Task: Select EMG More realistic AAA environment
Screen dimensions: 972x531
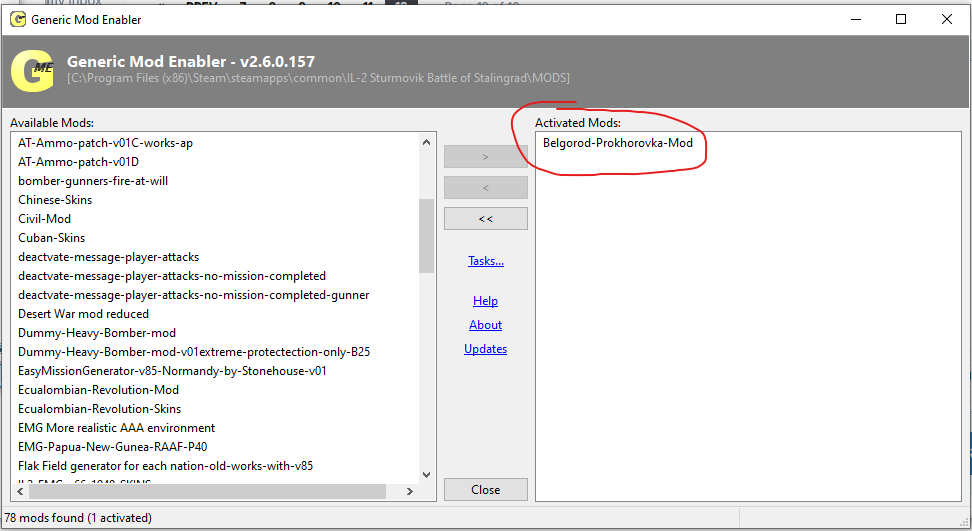Action: [x=117, y=428]
